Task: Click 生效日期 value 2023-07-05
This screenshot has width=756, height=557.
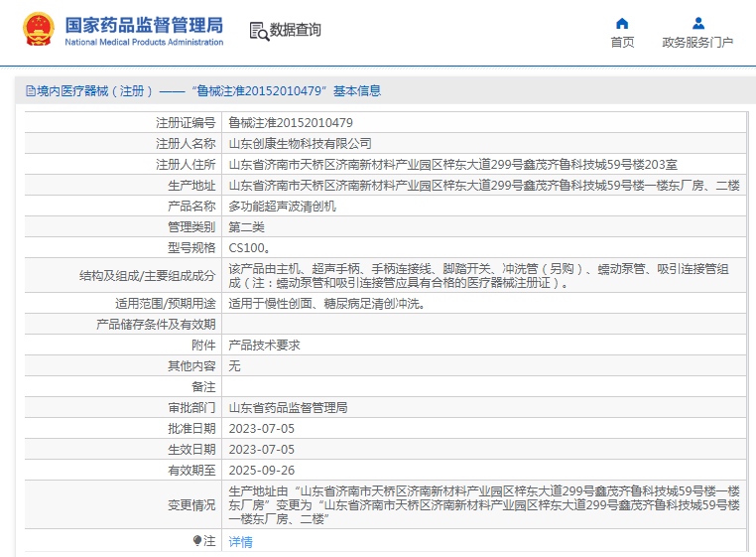Action: click(261, 450)
